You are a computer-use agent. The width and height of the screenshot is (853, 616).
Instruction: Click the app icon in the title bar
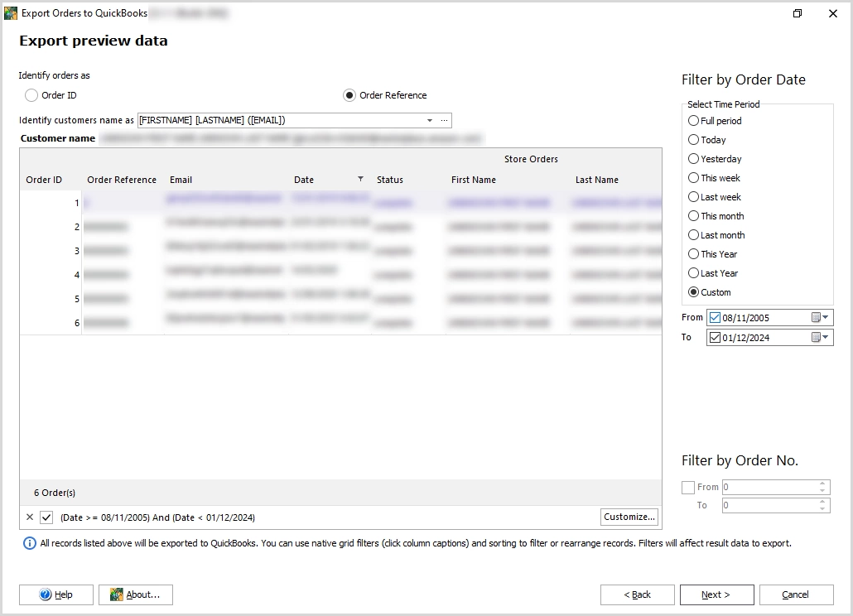coord(10,13)
